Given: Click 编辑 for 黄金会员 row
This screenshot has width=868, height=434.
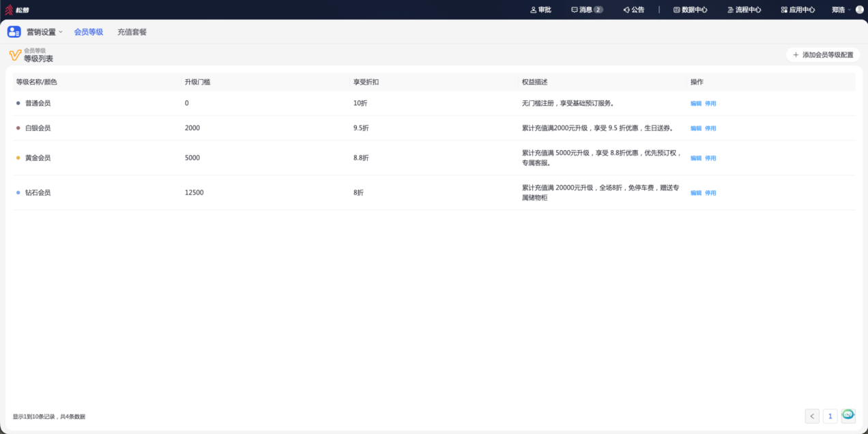Looking at the screenshot, I should (x=695, y=158).
